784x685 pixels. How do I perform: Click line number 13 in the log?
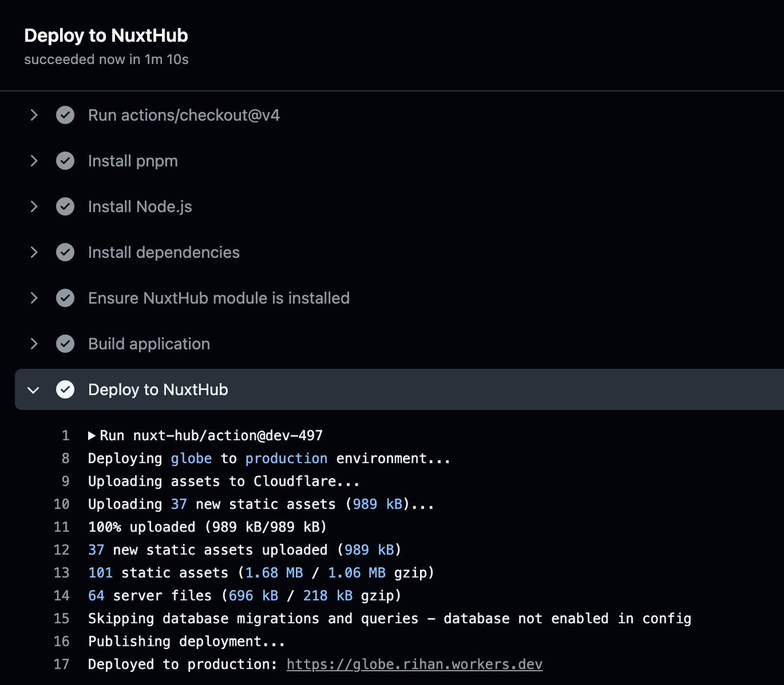pyautogui.click(x=61, y=572)
